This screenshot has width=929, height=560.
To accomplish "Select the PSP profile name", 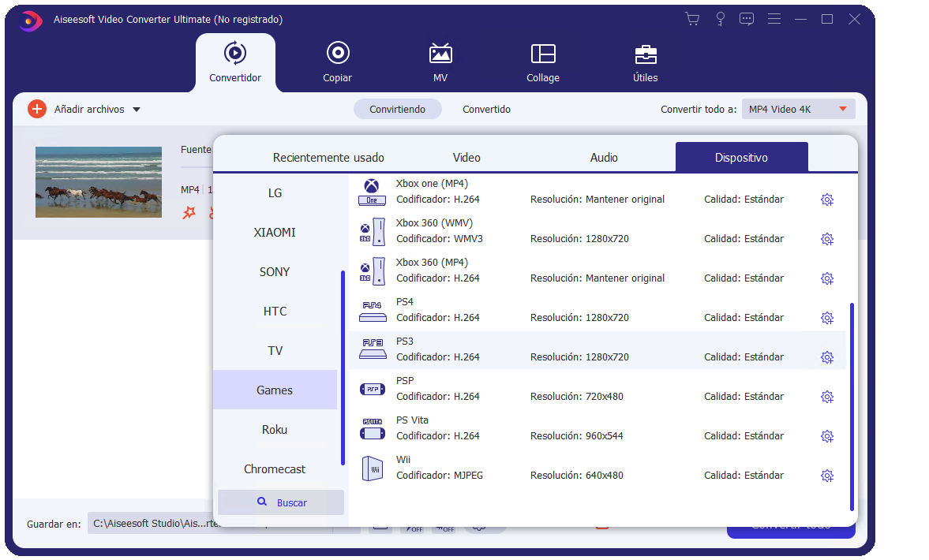I will pos(405,381).
